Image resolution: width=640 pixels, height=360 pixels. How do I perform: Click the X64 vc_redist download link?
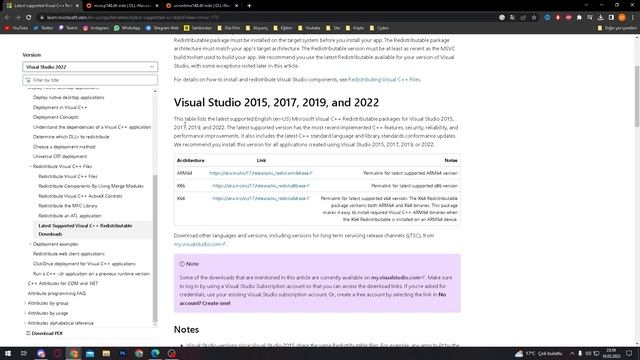pos(261,198)
